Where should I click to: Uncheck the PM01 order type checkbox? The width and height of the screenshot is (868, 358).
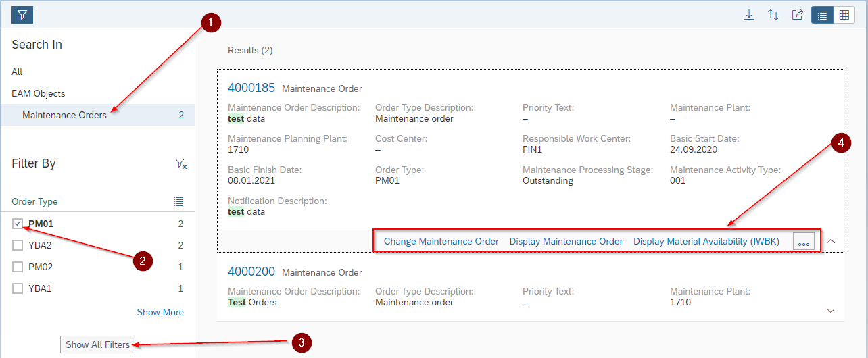click(18, 224)
